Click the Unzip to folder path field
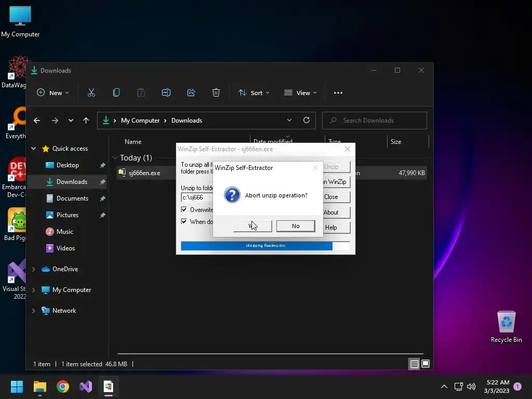 coord(197,197)
